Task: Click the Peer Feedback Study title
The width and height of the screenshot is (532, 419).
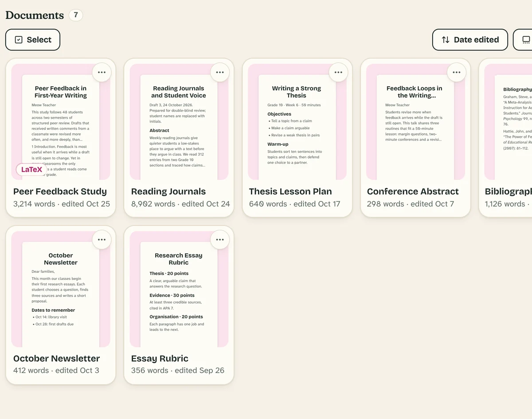Action: pos(60,191)
